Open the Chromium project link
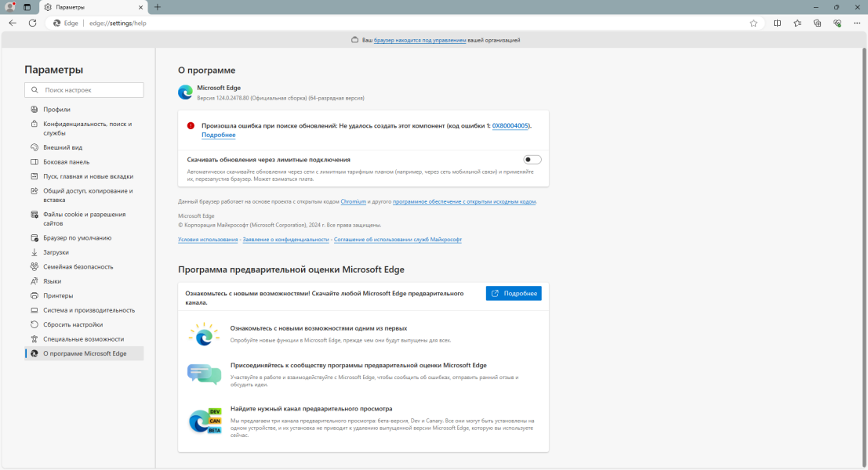This screenshot has height=470, width=868. pos(353,202)
